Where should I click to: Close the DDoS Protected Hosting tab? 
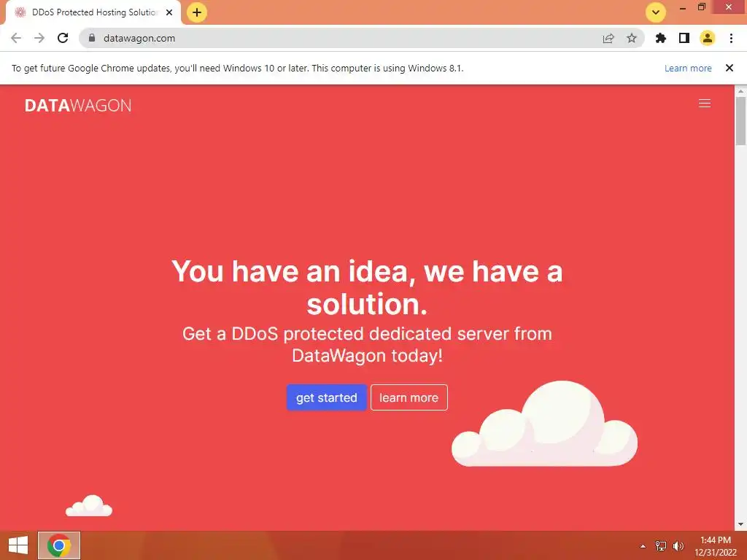tap(169, 12)
